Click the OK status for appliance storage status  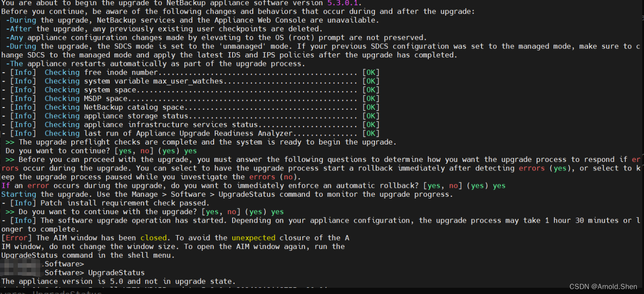click(x=371, y=116)
